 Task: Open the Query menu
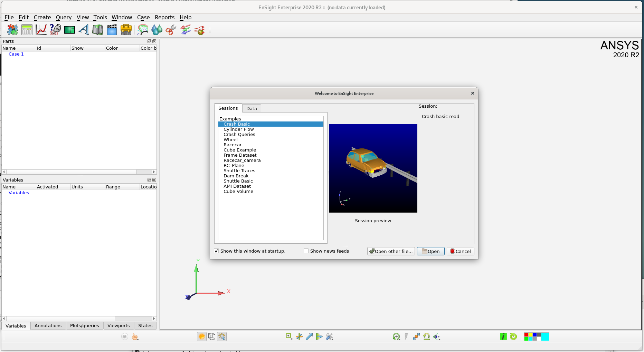64,17
